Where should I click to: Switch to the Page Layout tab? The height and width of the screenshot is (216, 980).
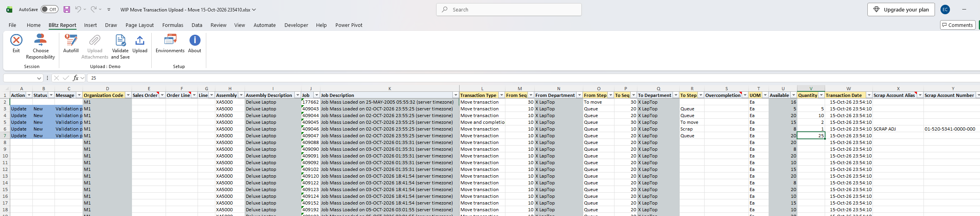point(139,25)
